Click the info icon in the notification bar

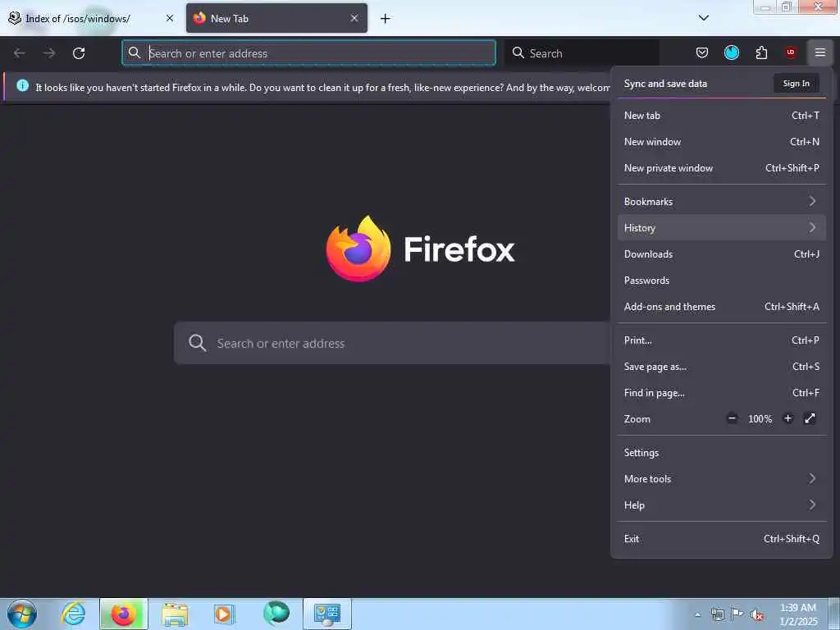[x=22, y=85]
